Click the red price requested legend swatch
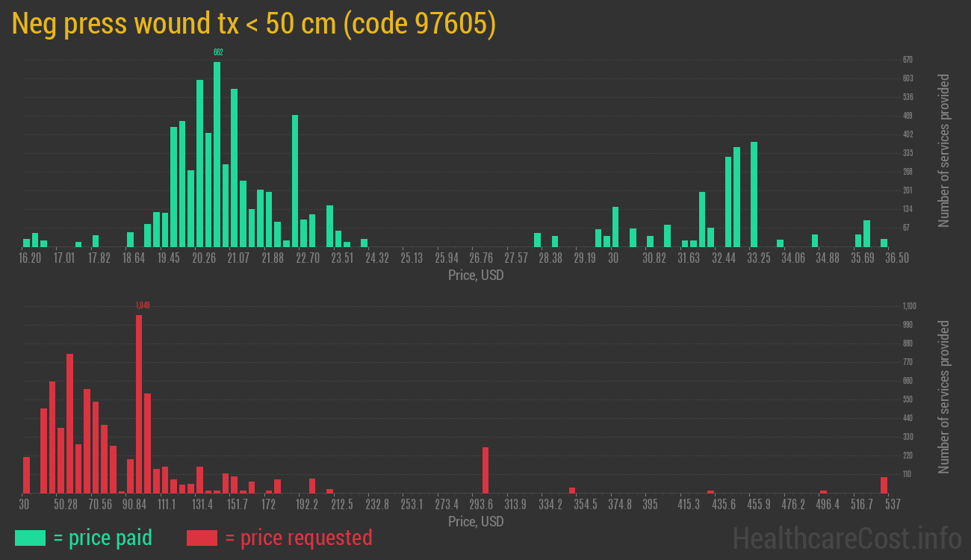 tap(202, 538)
